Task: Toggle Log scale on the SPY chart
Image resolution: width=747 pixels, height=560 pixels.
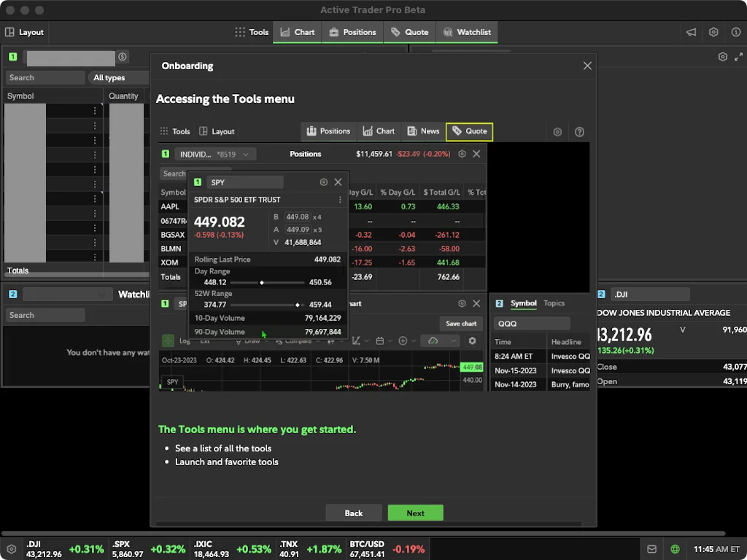Action: (x=185, y=341)
